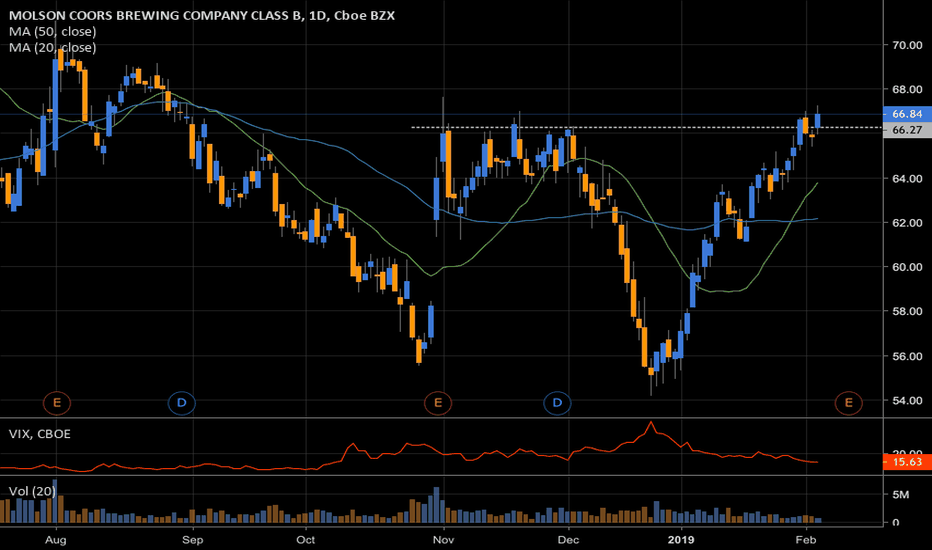The width and height of the screenshot is (932, 550).
Task: Click the 62.00 price axis label
Action: 907,223
